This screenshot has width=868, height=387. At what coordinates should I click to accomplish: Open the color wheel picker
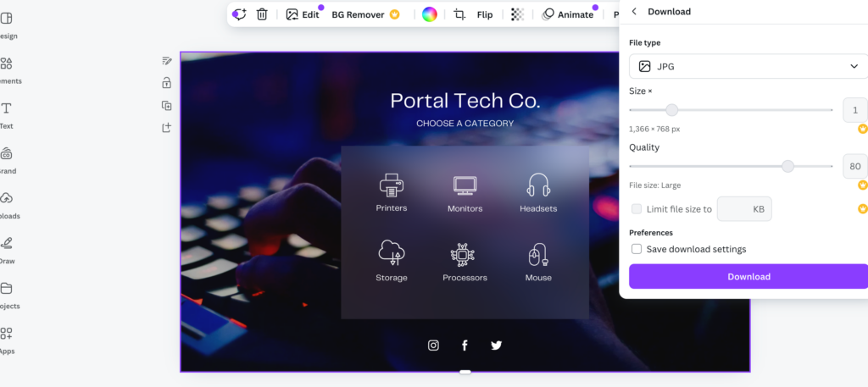tap(430, 14)
